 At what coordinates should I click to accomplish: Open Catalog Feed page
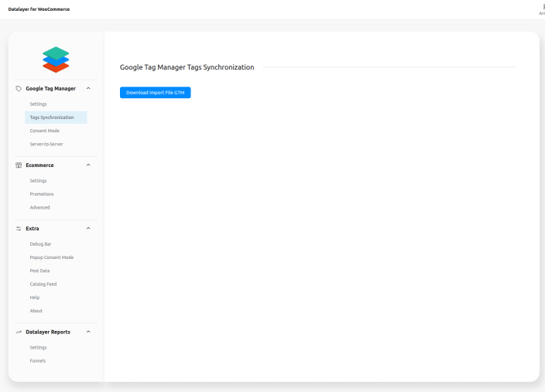coord(43,284)
